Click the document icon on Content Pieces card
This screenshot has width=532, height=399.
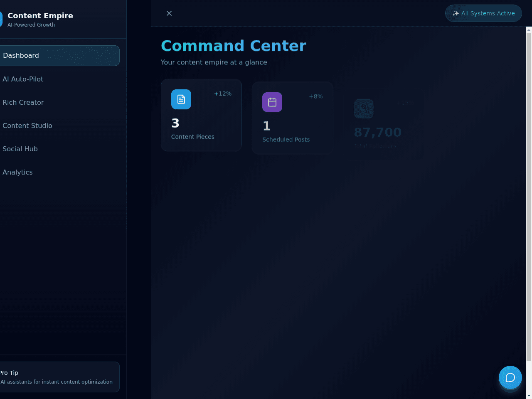click(x=181, y=99)
